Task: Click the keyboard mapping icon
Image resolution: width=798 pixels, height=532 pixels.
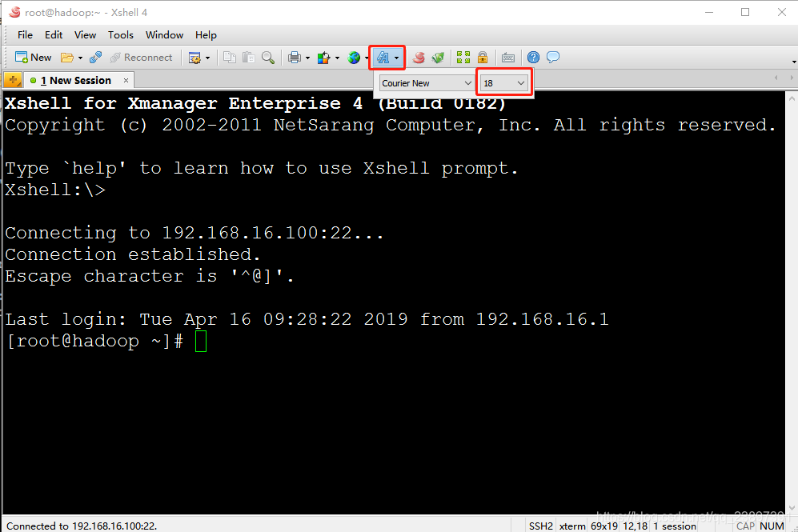Action: pyautogui.click(x=508, y=58)
